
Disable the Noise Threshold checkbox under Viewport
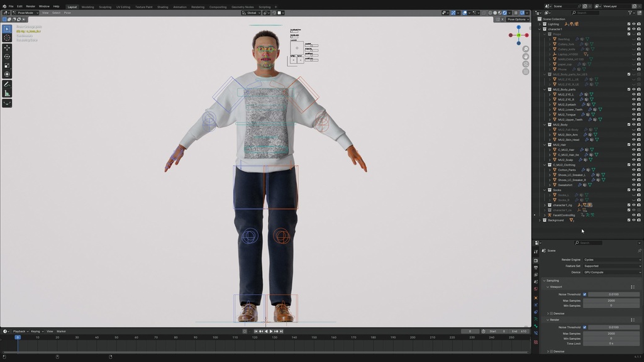pyautogui.click(x=585, y=294)
